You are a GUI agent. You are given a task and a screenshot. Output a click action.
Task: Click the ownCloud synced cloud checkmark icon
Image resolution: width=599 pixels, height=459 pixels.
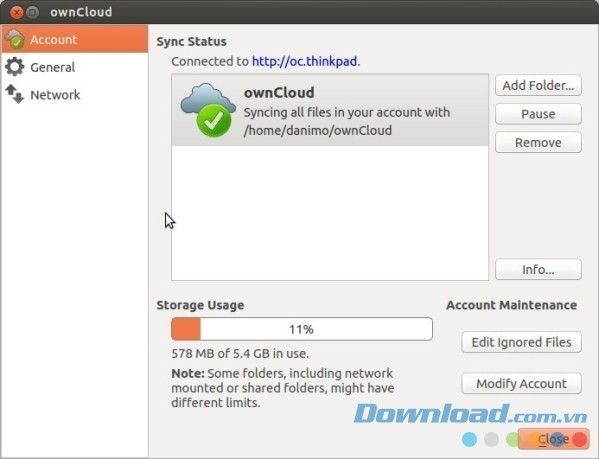pos(208,110)
